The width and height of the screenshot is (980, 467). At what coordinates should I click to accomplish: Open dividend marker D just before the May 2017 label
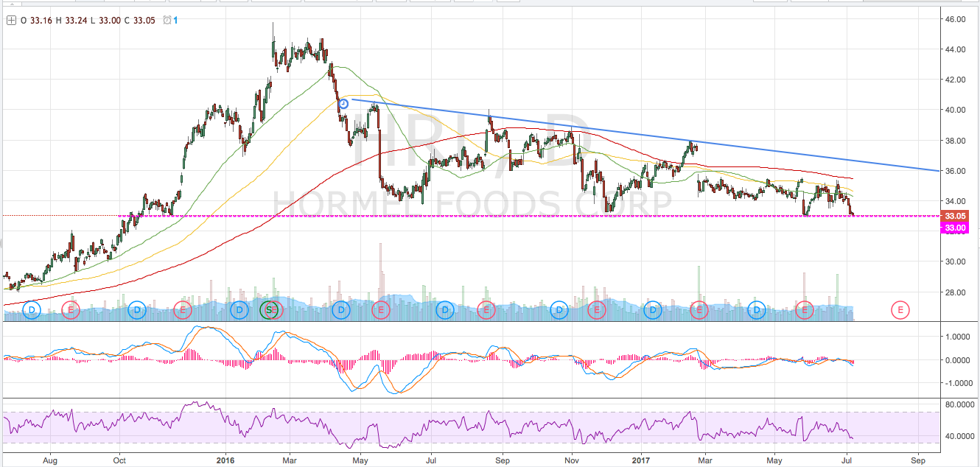click(x=757, y=310)
